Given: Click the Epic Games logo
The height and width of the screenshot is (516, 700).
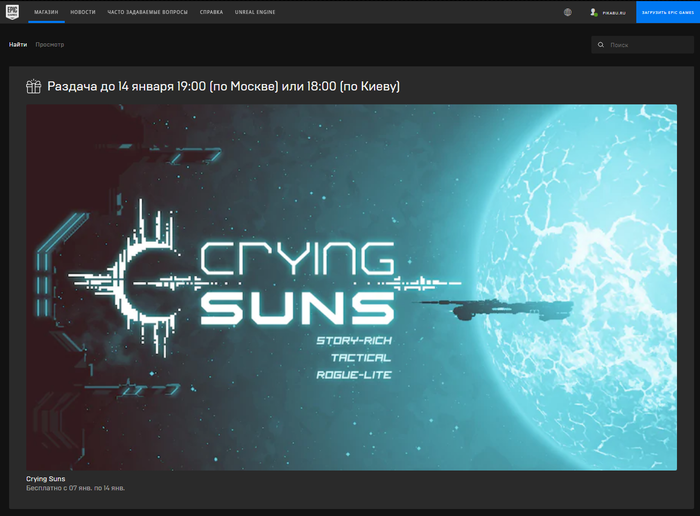Looking at the screenshot, I should pyautogui.click(x=12, y=12).
